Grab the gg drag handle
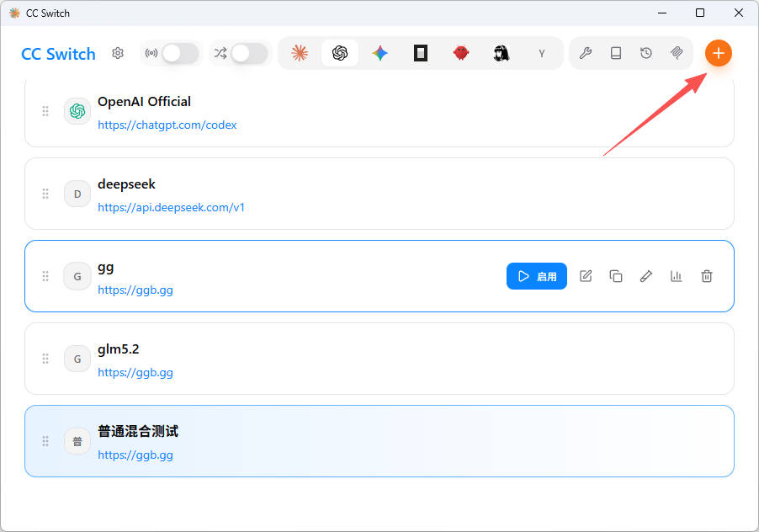 (x=45, y=276)
